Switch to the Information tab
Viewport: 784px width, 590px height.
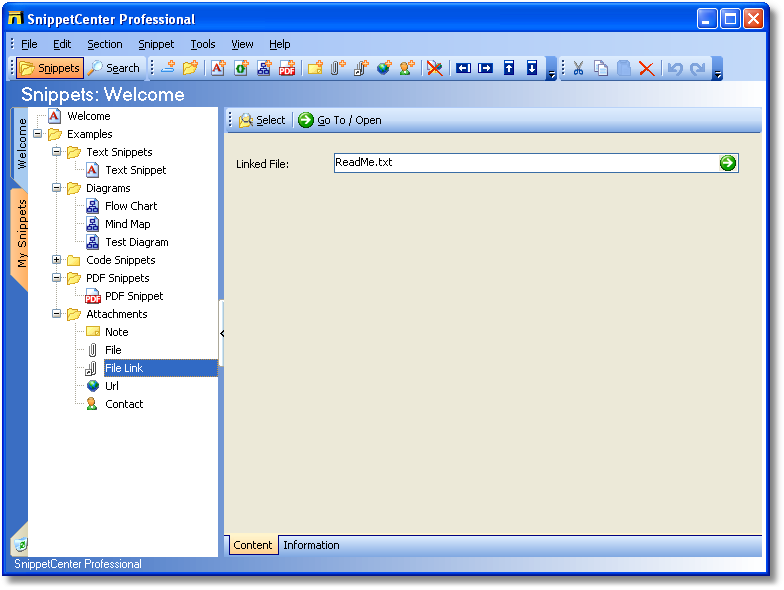coord(311,545)
